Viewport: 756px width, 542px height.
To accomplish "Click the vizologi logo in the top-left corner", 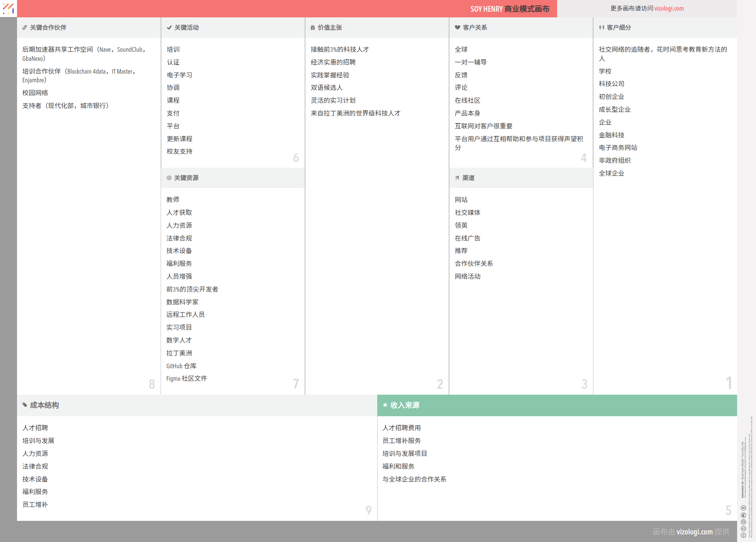I will click(8, 8).
